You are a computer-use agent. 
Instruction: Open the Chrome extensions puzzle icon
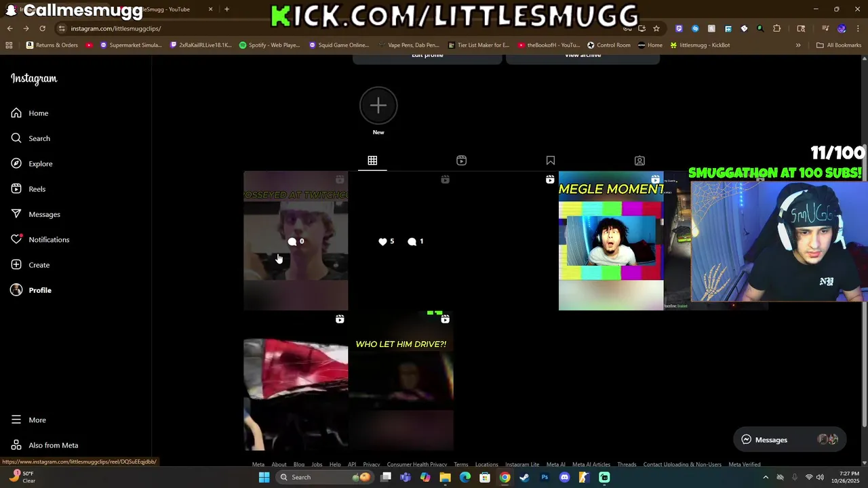tap(777, 28)
